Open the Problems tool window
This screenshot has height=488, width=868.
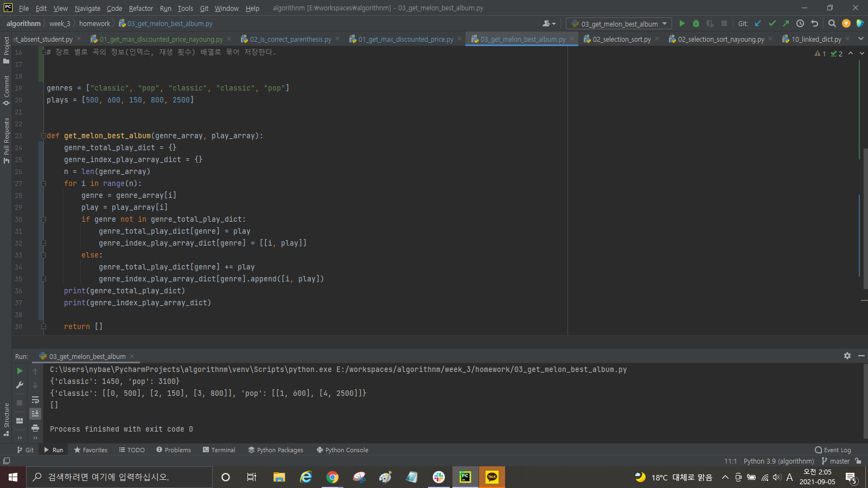174,450
